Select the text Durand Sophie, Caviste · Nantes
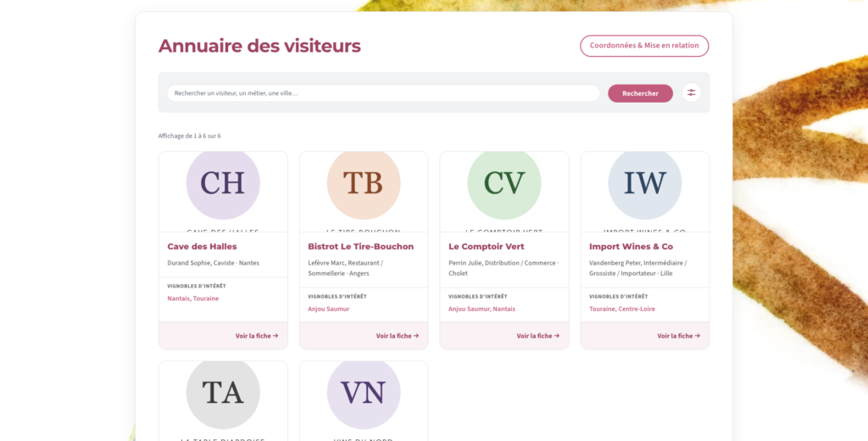 pyautogui.click(x=213, y=263)
